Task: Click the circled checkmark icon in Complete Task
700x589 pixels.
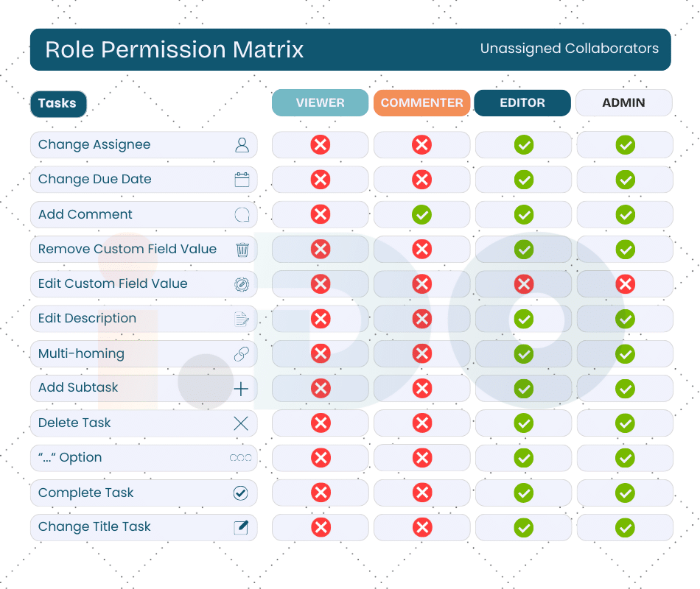Action: (241, 493)
